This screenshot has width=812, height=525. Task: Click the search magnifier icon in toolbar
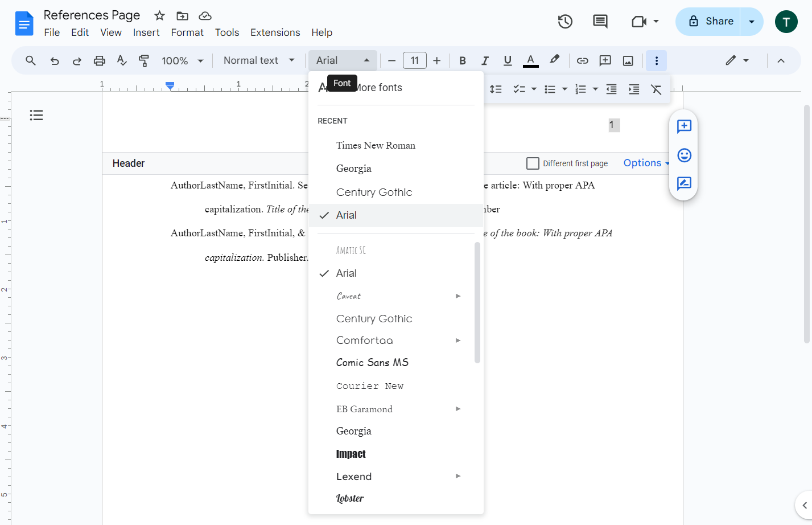(31, 60)
